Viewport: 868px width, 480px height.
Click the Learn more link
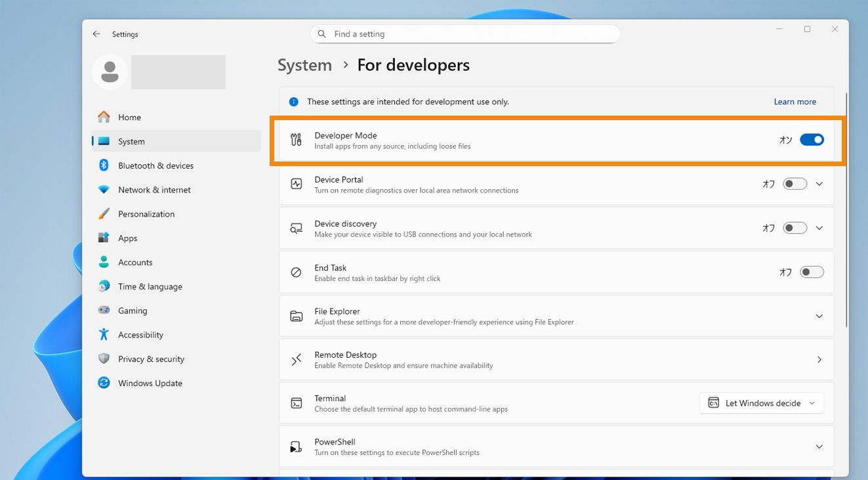[795, 102]
